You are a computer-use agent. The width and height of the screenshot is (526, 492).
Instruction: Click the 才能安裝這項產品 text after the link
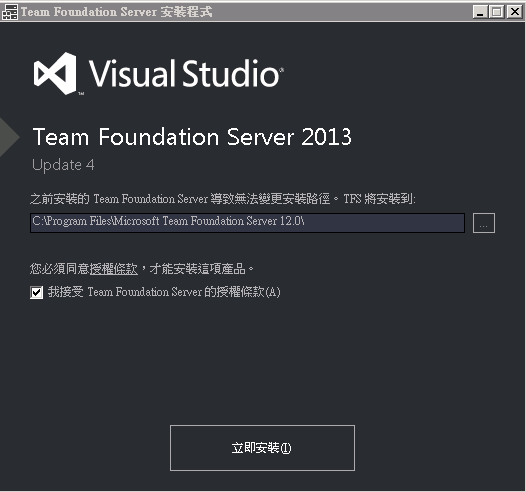coord(197,269)
